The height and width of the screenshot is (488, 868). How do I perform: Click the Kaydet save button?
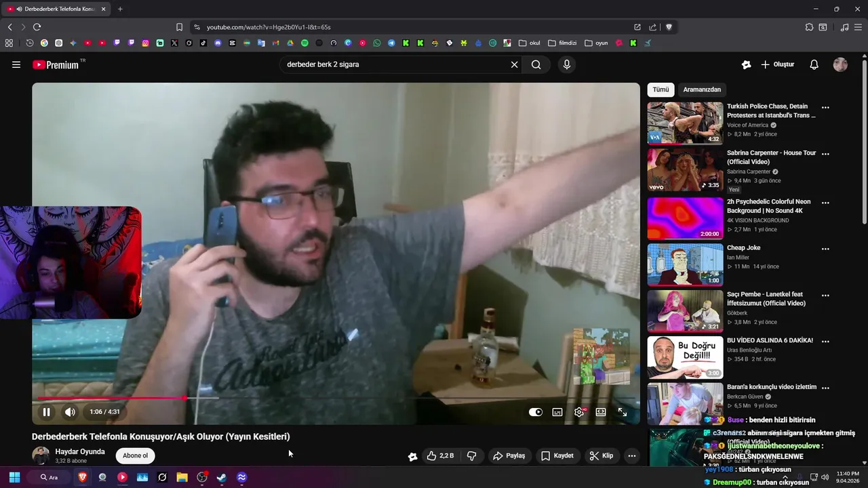557,455
